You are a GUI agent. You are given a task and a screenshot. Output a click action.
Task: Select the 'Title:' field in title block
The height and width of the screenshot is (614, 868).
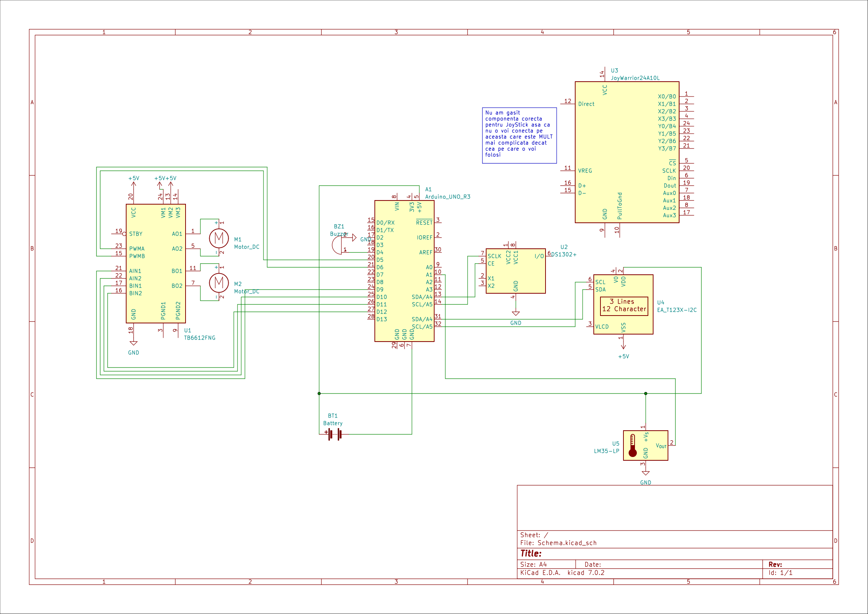coord(531,553)
